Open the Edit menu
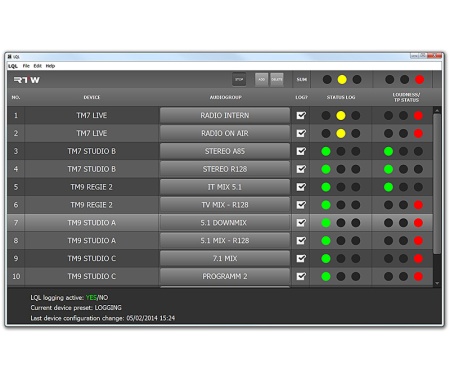Screen dimensions: 450x380 (38, 66)
